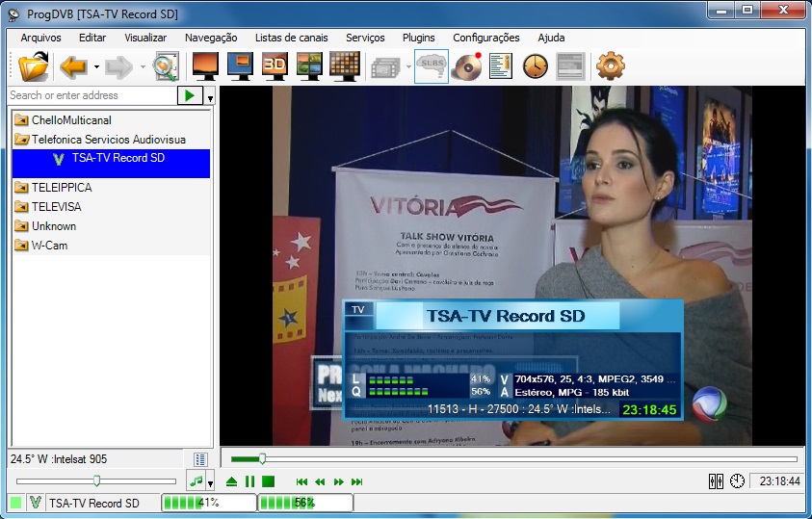Click the TSA-TV Record SD OSD title
812x519 pixels.
point(506,316)
